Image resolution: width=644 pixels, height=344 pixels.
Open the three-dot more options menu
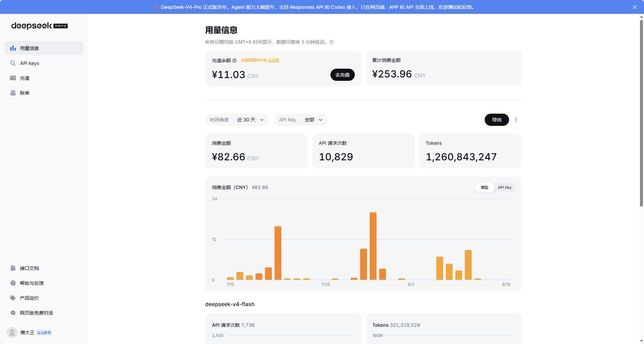click(x=516, y=120)
